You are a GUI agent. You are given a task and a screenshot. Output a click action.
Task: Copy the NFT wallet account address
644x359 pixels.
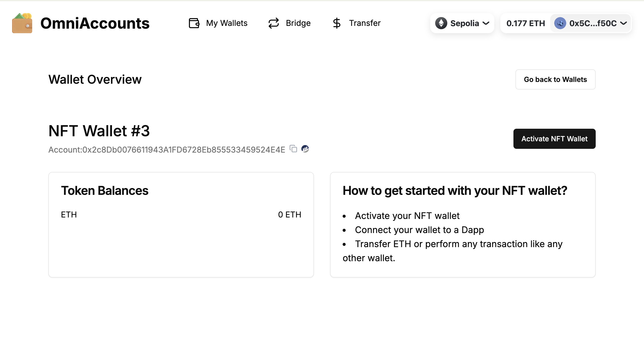[x=293, y=149]
